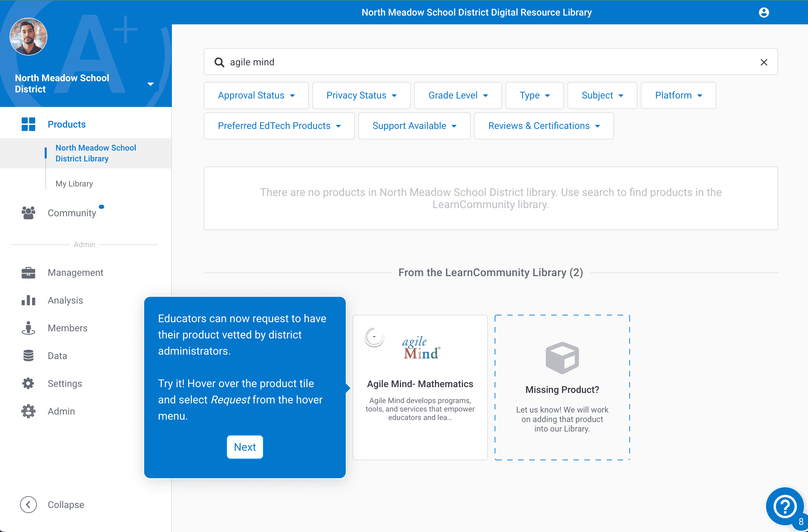The width and height of the screenshot is (808, 532).
Task: Select North Meadow School District Library
Action: 86,153
